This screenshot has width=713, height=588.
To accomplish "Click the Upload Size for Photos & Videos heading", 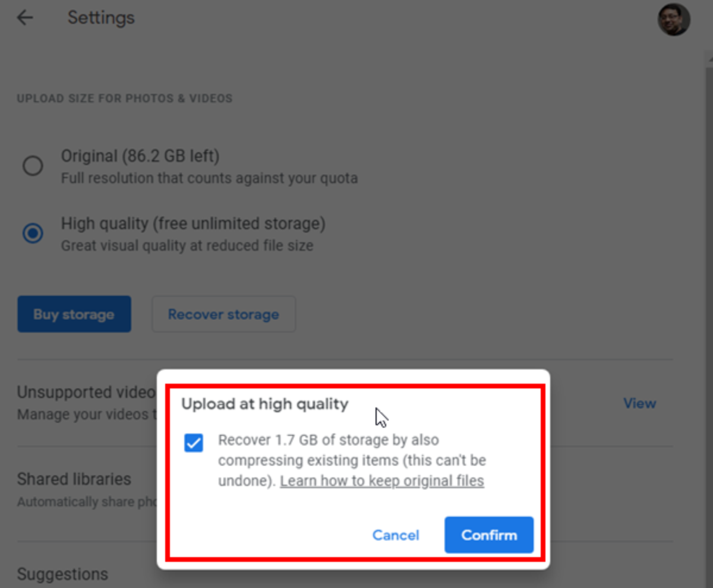I will pos(125,99).
